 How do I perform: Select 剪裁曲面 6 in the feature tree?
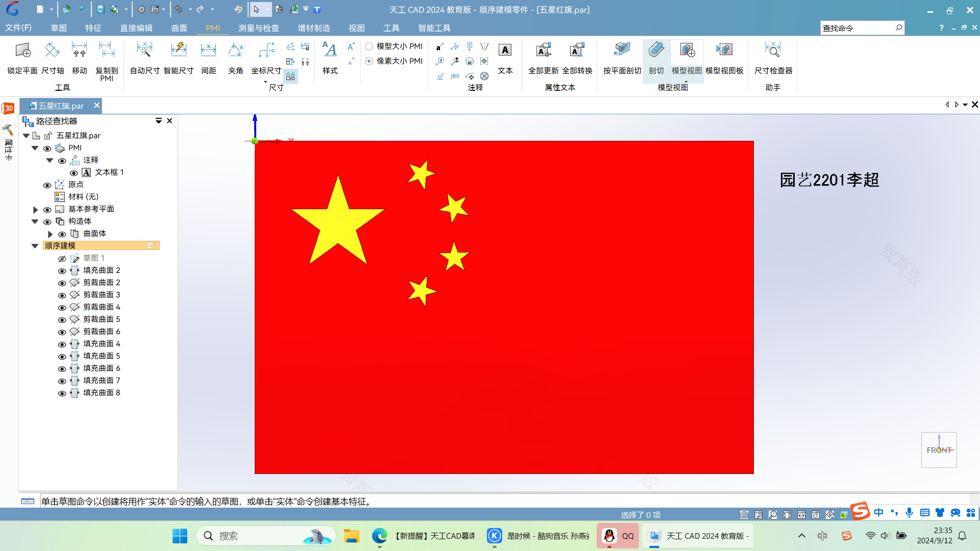[x=102, y=332]
